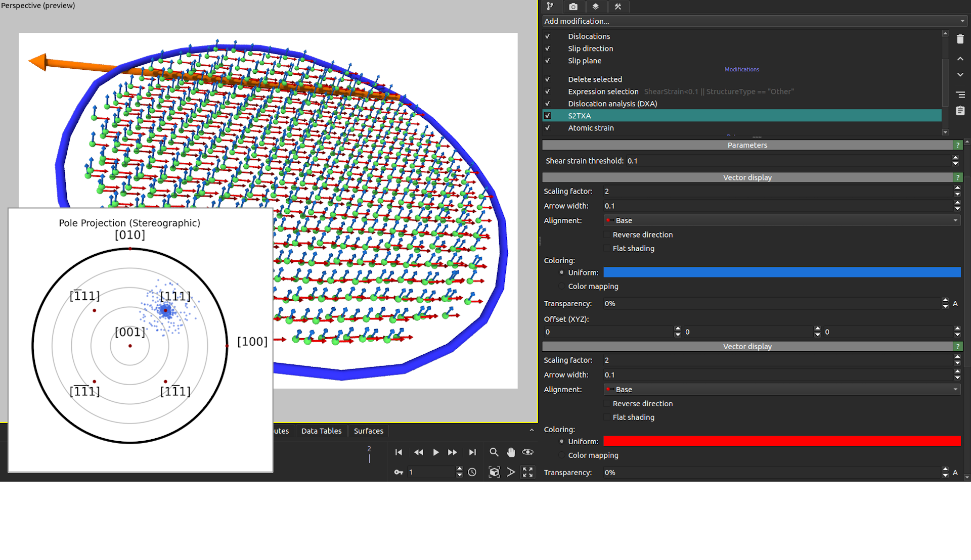Open first Alignment Base dropdown
Viewport: 971px width, 560px height.
click(781, 221)
